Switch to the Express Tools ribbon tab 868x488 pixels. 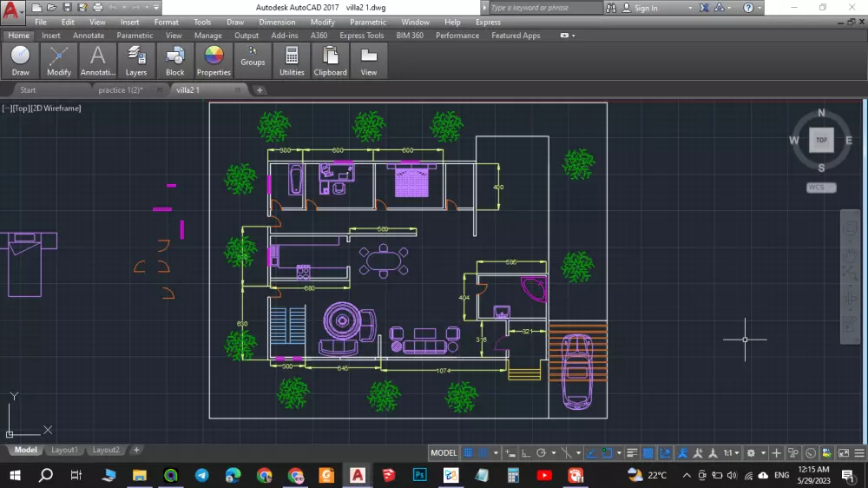(361, 36)
